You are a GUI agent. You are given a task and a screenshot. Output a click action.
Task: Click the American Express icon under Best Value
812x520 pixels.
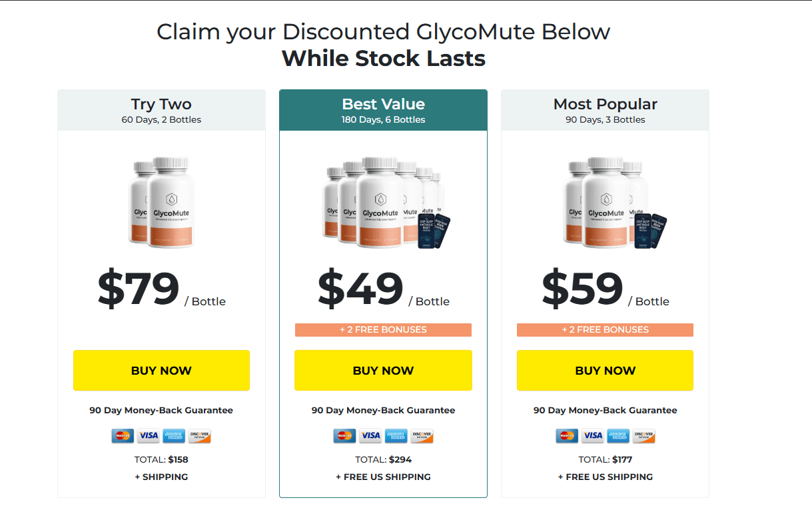[396, 436]
